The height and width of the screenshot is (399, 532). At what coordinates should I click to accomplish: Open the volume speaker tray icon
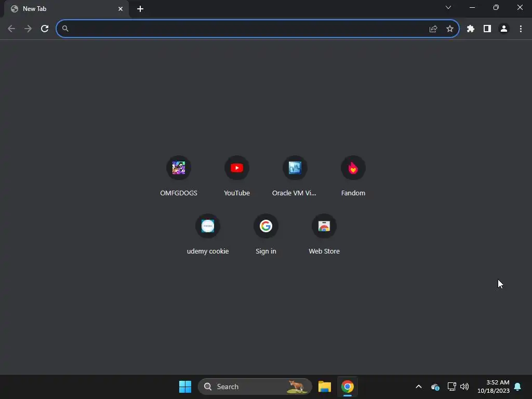pyautogui.click(x=464, y=387)
